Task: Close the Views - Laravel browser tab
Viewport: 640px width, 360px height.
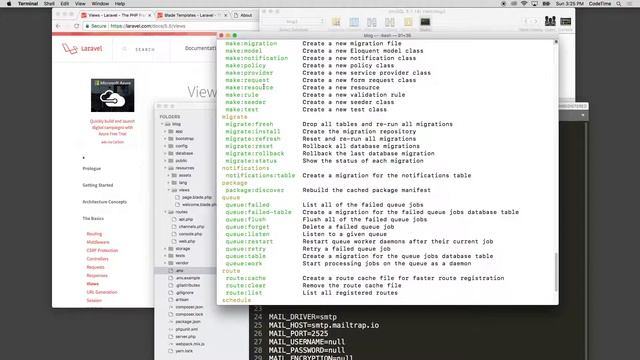Action: point(149,15)
